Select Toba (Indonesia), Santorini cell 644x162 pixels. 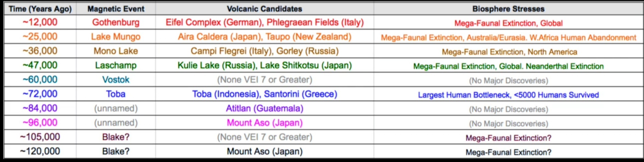[265, 94]
